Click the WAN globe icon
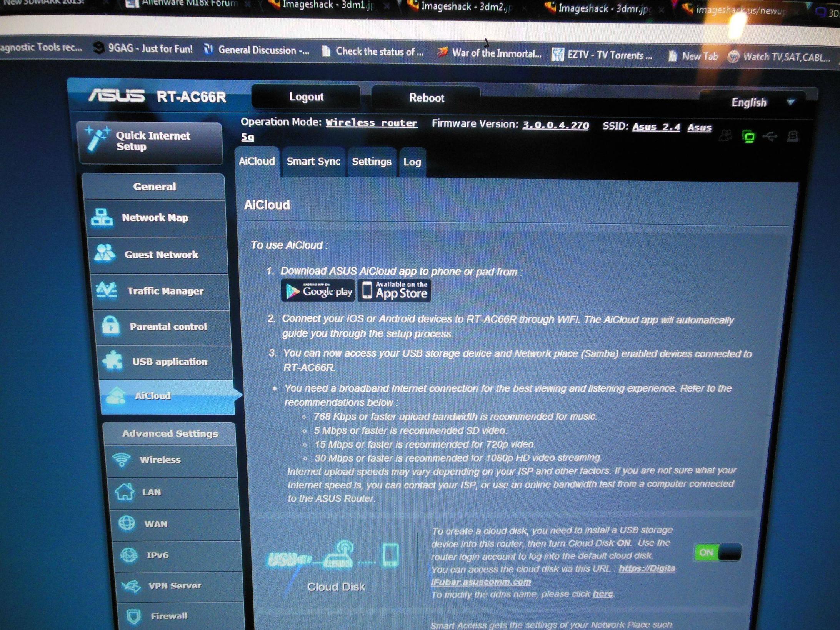 tap(127, 523)
